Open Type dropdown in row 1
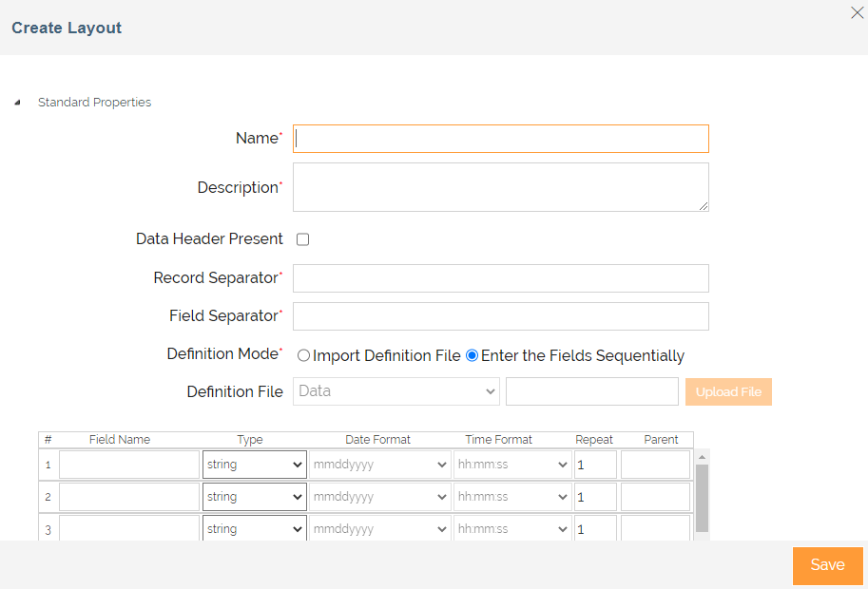The image size is (868, 589). tap(254, 465)
